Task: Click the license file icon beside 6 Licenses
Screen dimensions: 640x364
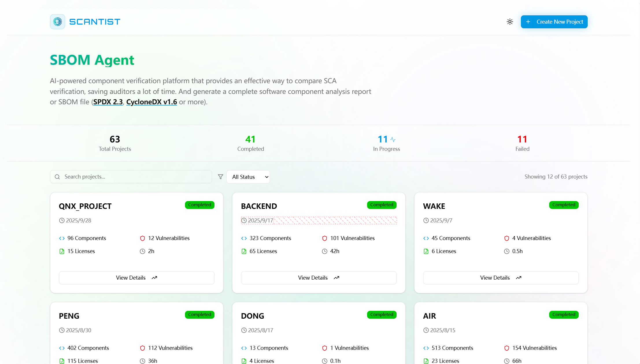Action: 426,251
